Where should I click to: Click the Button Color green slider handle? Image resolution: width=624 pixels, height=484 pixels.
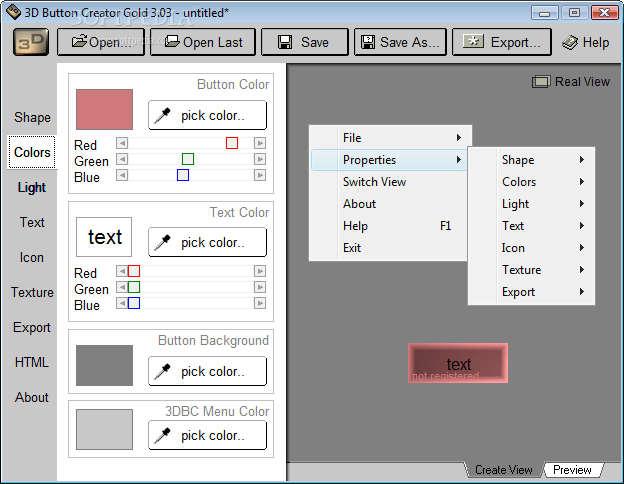(188, 159)
